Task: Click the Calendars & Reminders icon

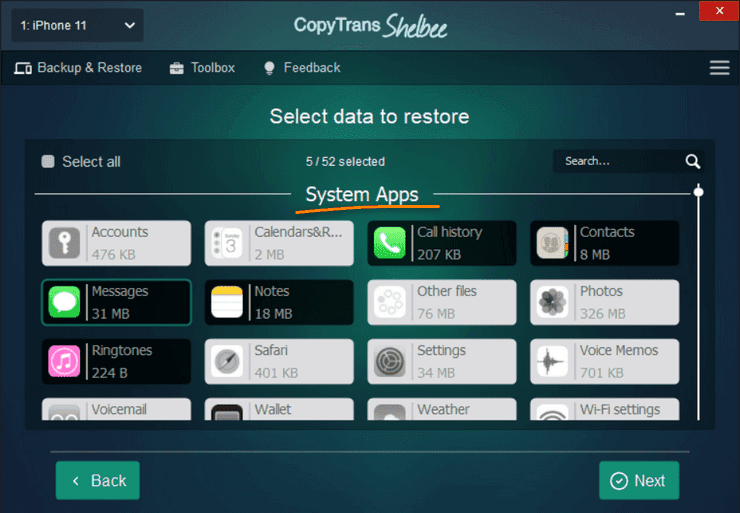Action: [x=227, y=243]
